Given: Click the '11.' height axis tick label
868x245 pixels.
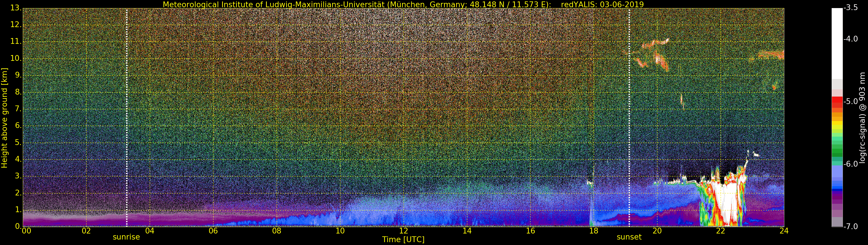Looking at the screenshot, I should click(x=16, y=42).
